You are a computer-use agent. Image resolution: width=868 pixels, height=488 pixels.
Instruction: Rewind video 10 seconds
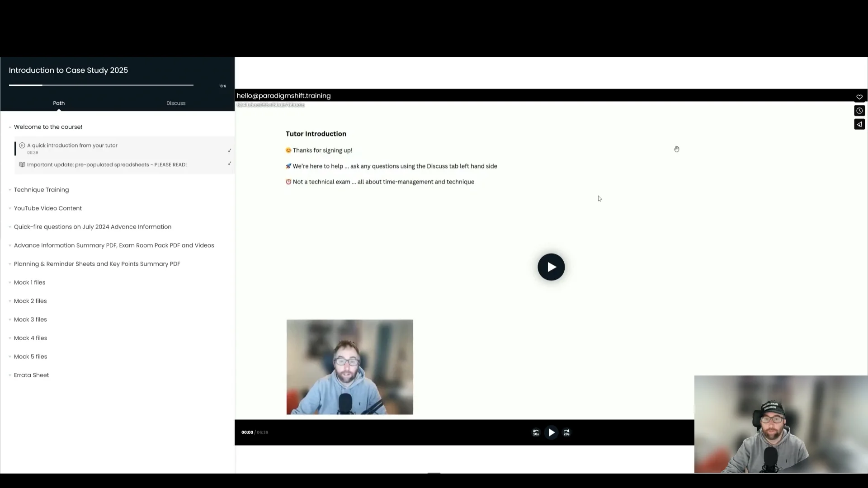click(536, 432)
